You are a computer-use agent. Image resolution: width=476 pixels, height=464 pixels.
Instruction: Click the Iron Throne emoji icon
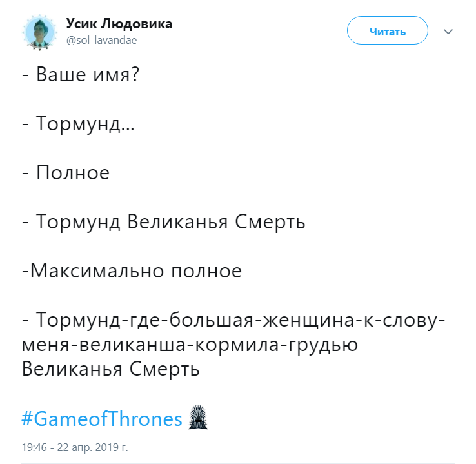pos(197,419)
